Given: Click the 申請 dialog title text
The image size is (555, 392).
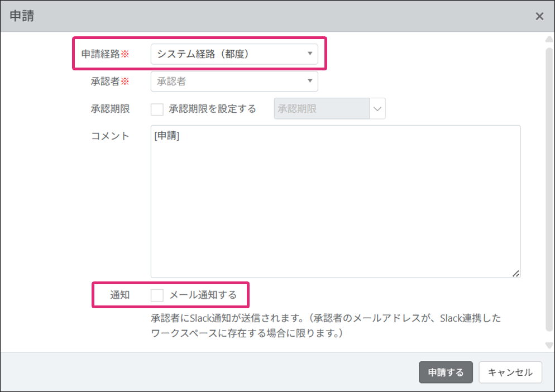Looking at the screenshot, I should point(22,16).
